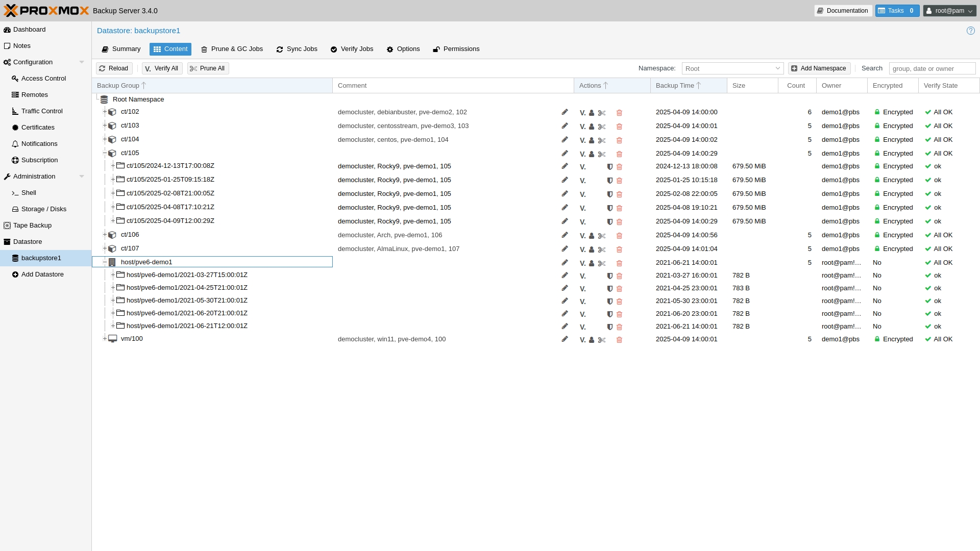Verify the ct/103 backup group via V. icon

(582, 126)
